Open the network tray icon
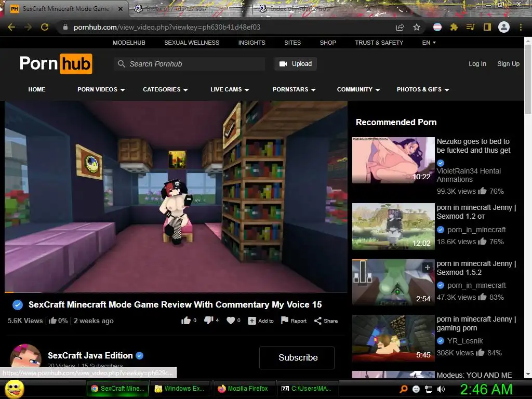 [429, 389]
